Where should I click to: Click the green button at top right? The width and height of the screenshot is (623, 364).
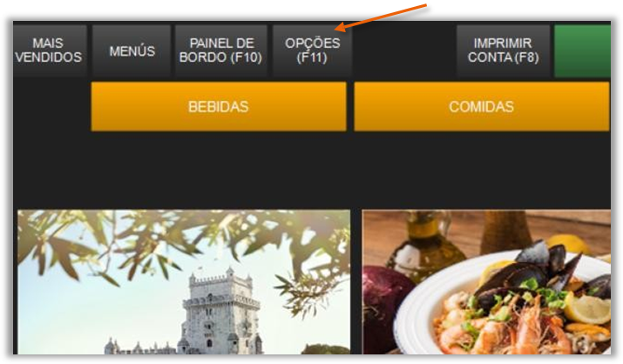coord(582,51)
